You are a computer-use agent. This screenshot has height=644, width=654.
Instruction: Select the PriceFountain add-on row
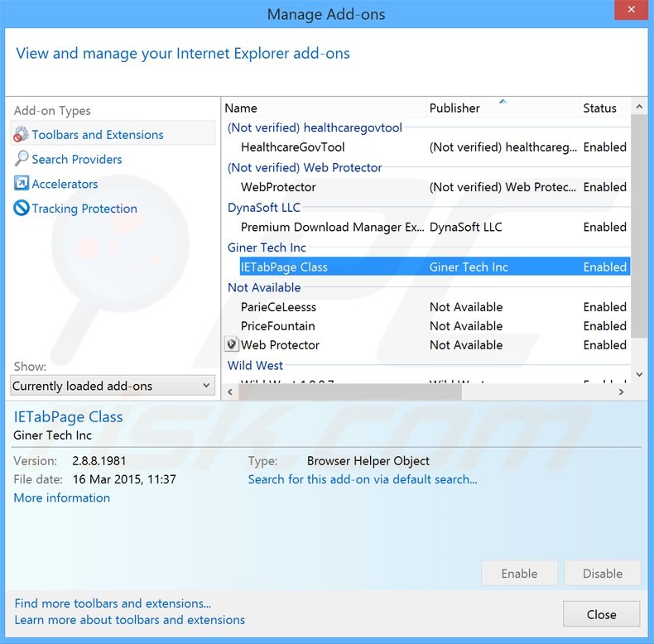point(435,326)
